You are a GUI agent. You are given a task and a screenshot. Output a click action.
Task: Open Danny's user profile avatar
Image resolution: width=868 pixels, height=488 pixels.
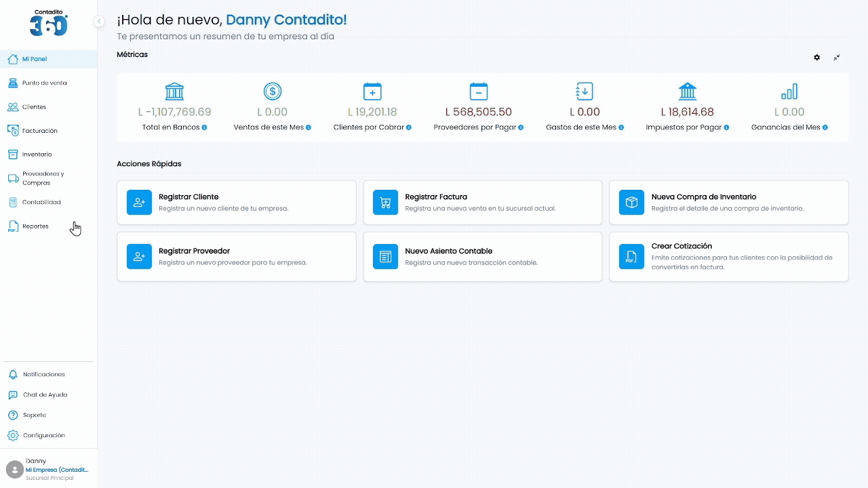[14, 469]
